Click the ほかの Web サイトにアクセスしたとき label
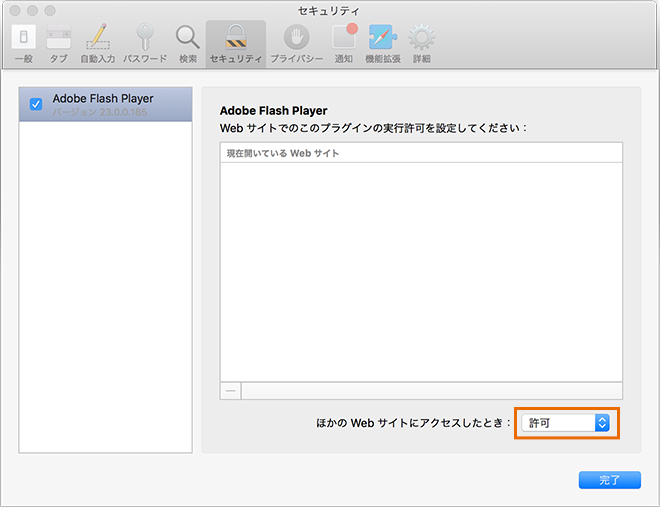 tap(413, 423)
